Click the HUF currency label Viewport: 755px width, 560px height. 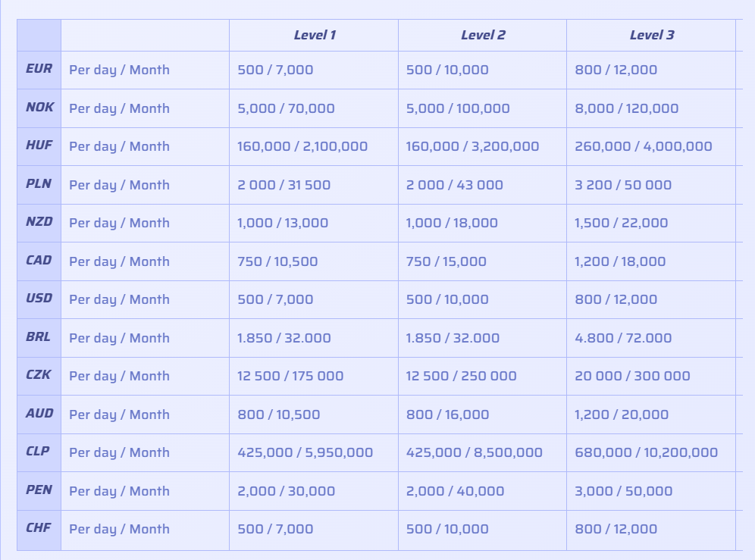(39, 145)
